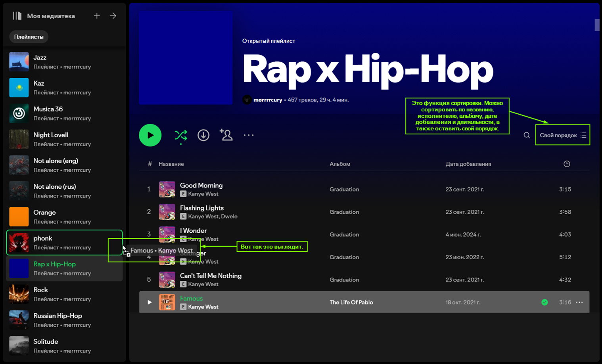Click Flashing Lights album art thumbnail
Image resolution: width=602 pixels, height=364 pixels.
coord(167,212)
